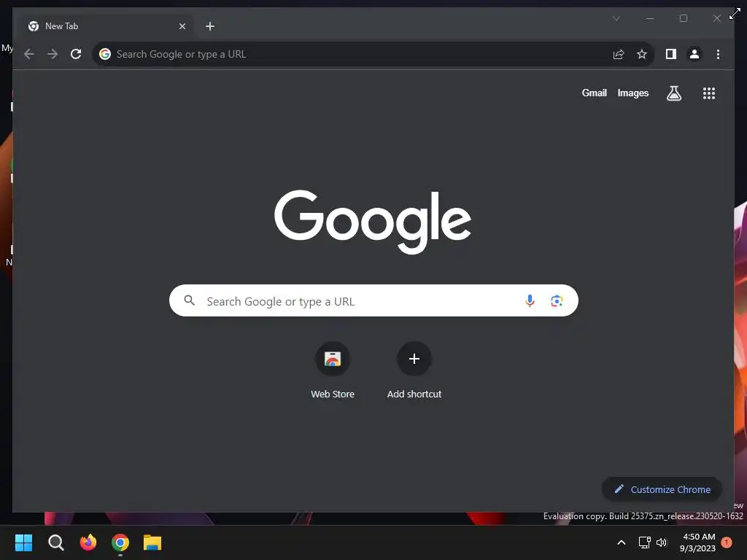Open the Chrome profile avatar menu

tap(694, 54)
